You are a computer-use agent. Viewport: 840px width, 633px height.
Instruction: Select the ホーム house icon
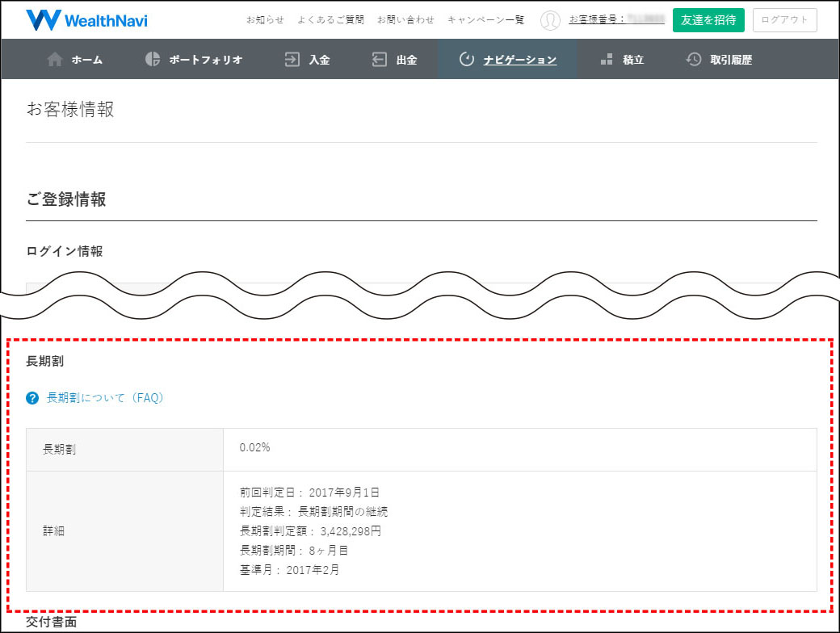(55, 58)
